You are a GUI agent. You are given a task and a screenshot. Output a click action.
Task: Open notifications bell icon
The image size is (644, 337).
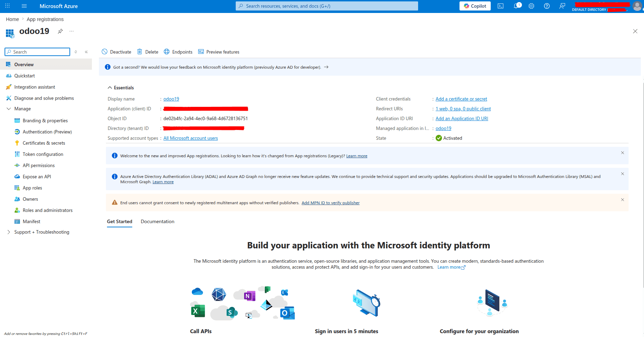coord(517,6)
